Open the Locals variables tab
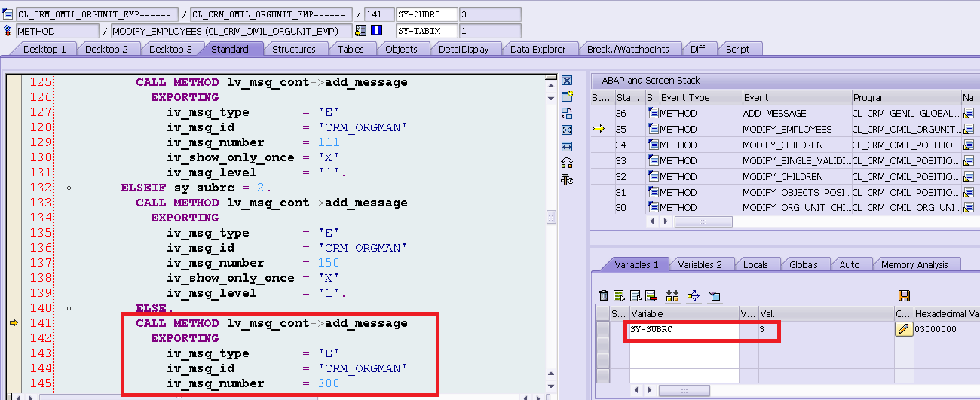The image size is (980, 400). point(755,264)
